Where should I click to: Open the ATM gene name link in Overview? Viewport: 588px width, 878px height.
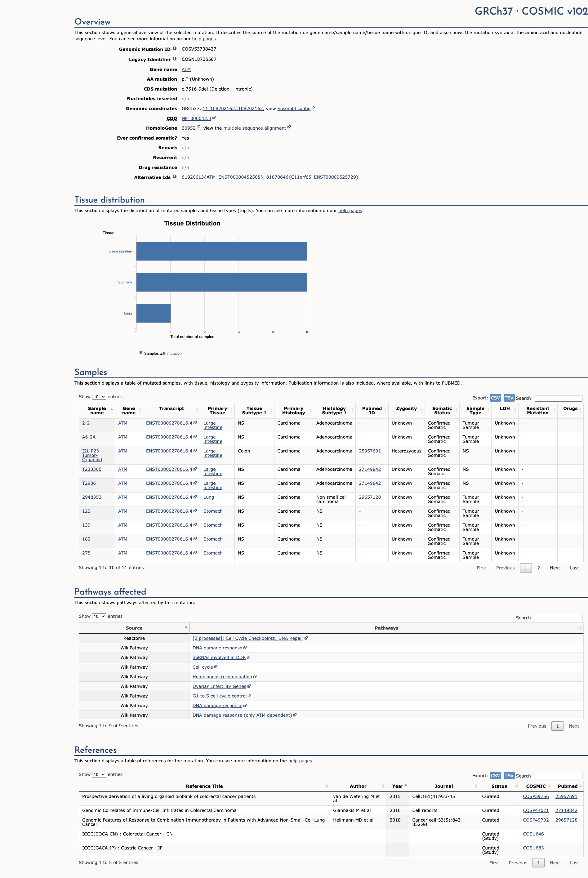click(x=186, y=69)
